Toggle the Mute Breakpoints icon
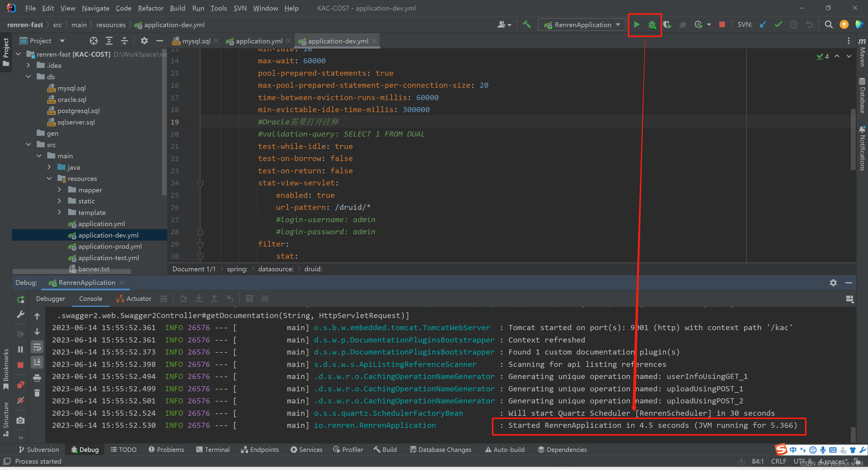Viewport: 868px width, 470px height. [20, 400]
